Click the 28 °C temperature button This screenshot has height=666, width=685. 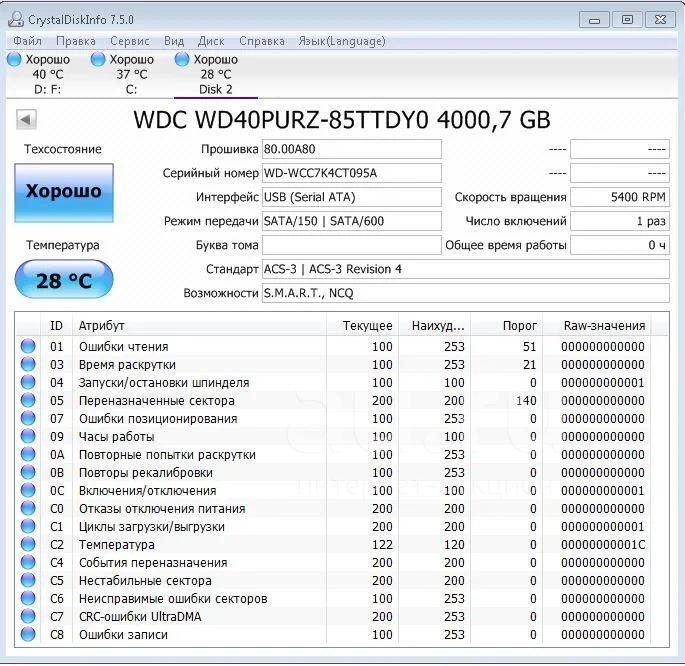coord(64,280)
